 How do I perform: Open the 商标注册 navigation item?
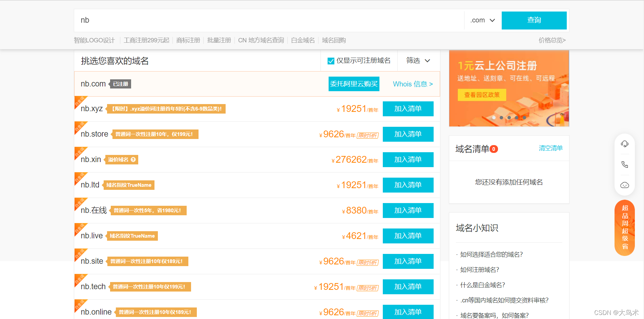[188, 40]
